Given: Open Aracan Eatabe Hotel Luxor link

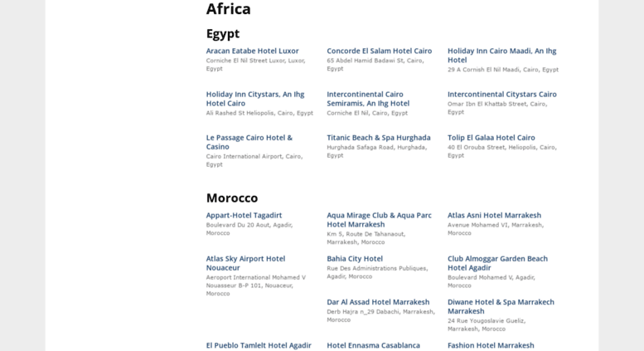Looking at the screenshot, I should click(x=252, y=51).
